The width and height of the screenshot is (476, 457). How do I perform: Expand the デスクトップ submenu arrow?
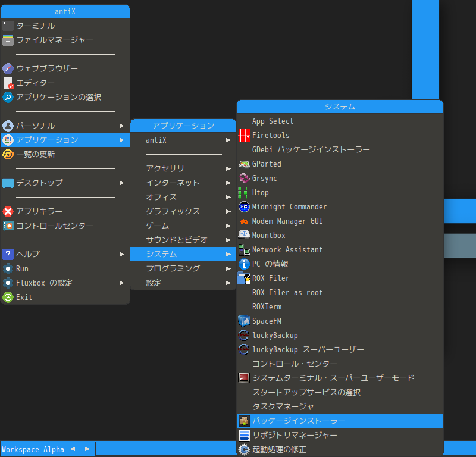pos(122,183)
